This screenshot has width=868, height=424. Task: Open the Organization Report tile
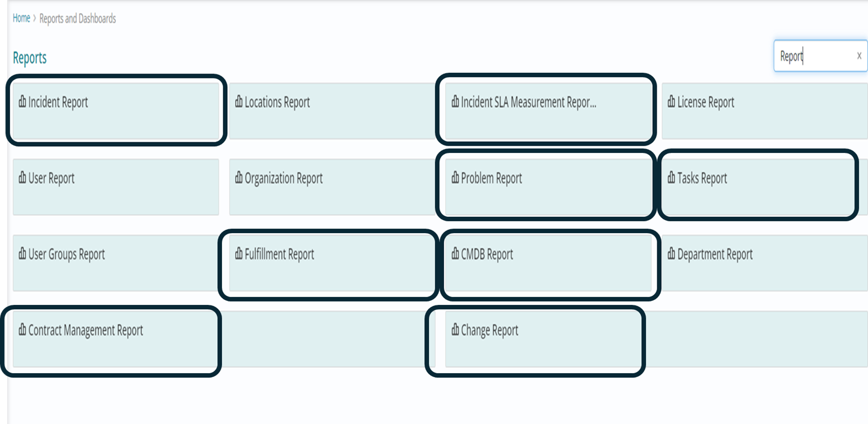pyautogui.click(x=332, y=187)
